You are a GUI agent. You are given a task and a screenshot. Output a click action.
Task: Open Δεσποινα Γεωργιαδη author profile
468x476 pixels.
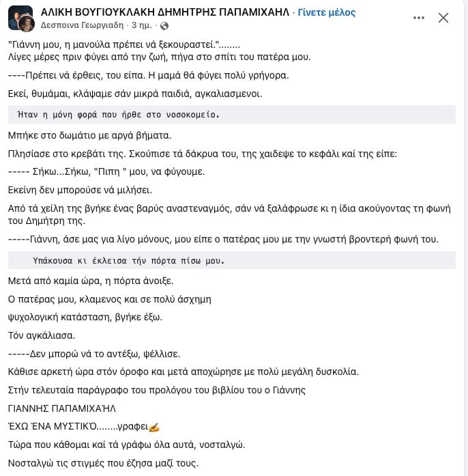pos(82,25)
